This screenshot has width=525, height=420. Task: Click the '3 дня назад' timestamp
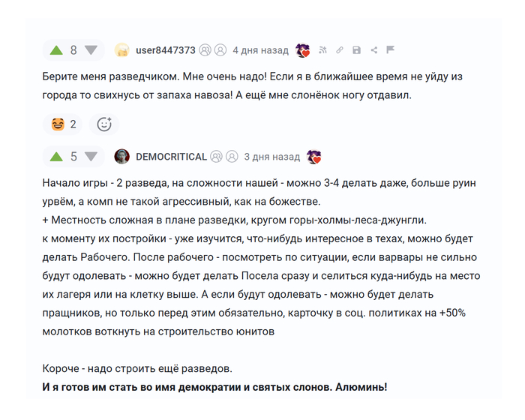pos(272,157)
